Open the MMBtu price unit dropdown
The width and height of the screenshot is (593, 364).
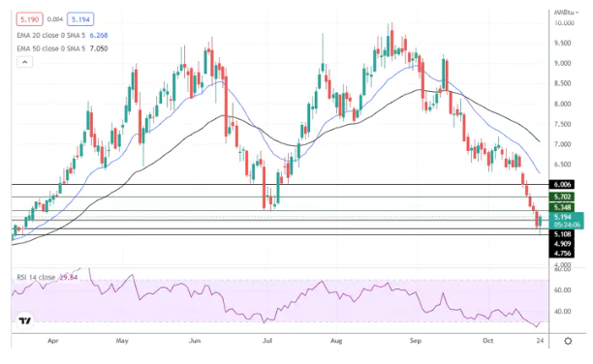(x=566, y=13)
